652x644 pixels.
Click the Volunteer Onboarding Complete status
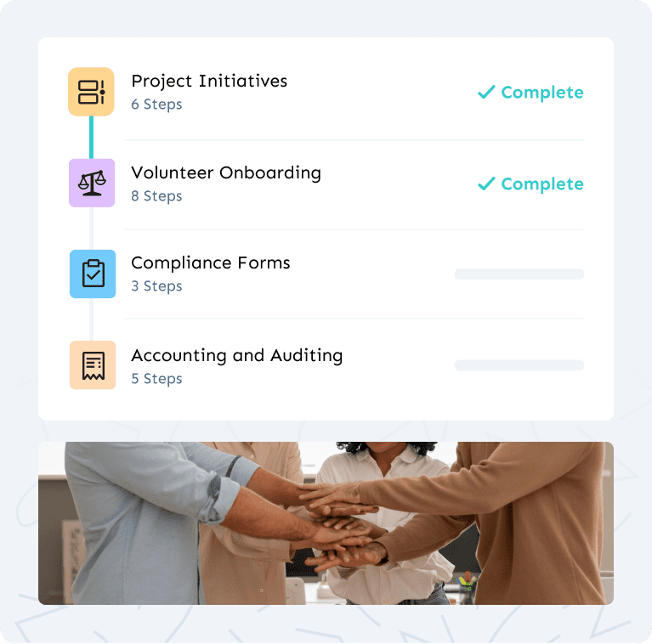[x=541, y=184]
